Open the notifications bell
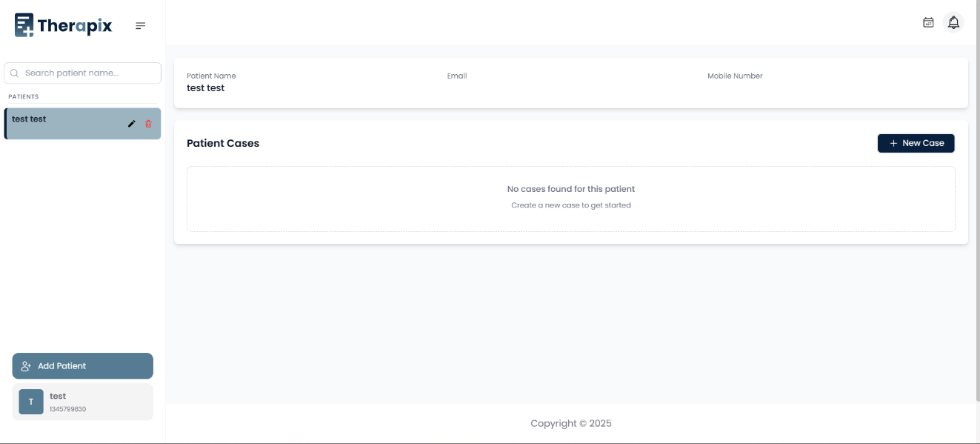 pos(953,22)
